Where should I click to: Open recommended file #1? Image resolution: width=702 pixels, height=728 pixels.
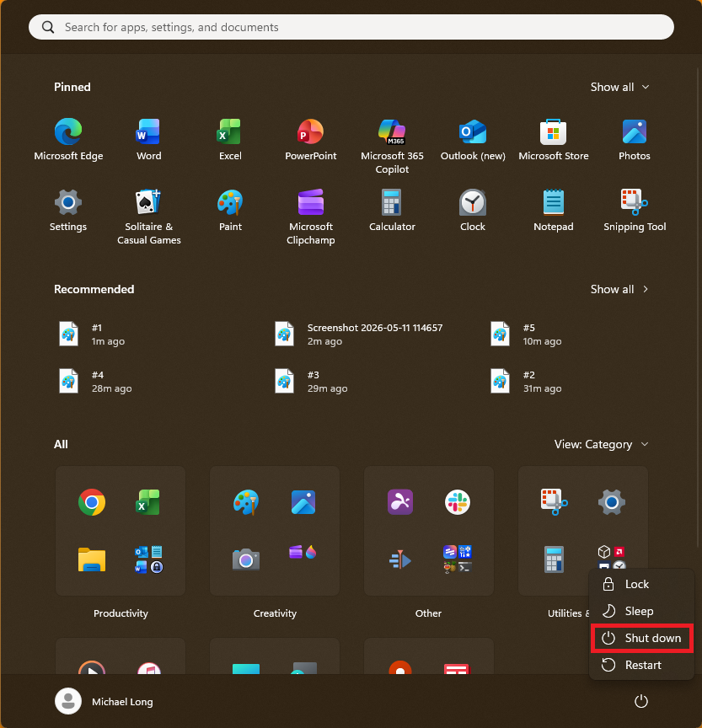coord(92,335)
